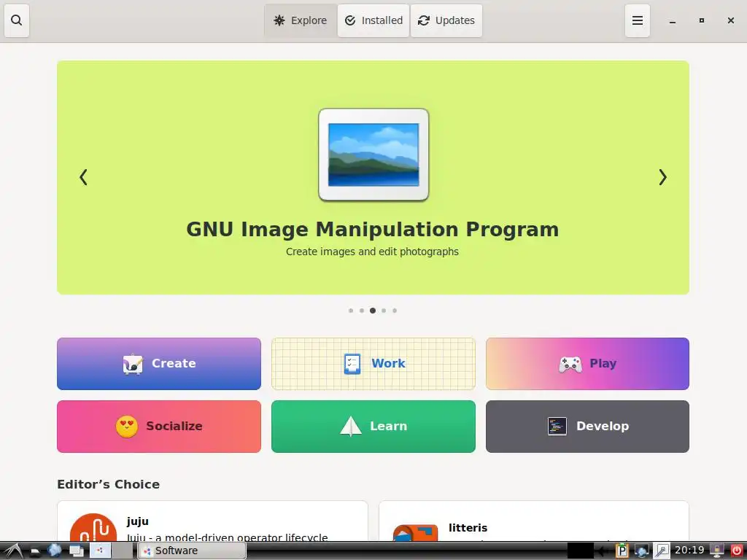Open the web browser globe launcher in the taskbar

tap(54, 551)
